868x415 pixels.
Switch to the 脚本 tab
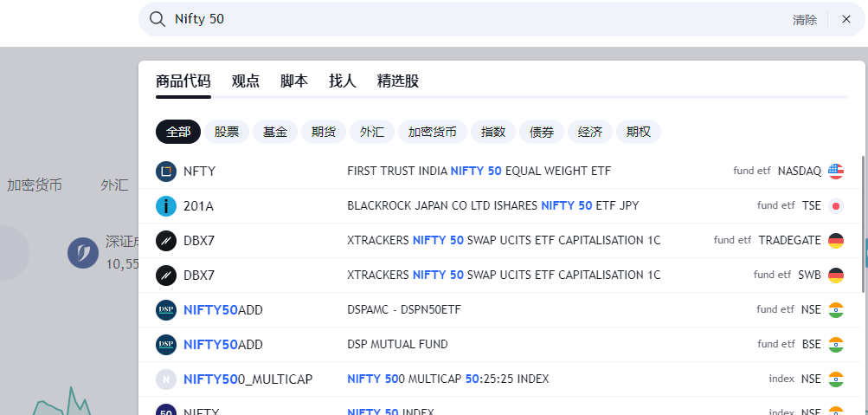coord(294,81)
